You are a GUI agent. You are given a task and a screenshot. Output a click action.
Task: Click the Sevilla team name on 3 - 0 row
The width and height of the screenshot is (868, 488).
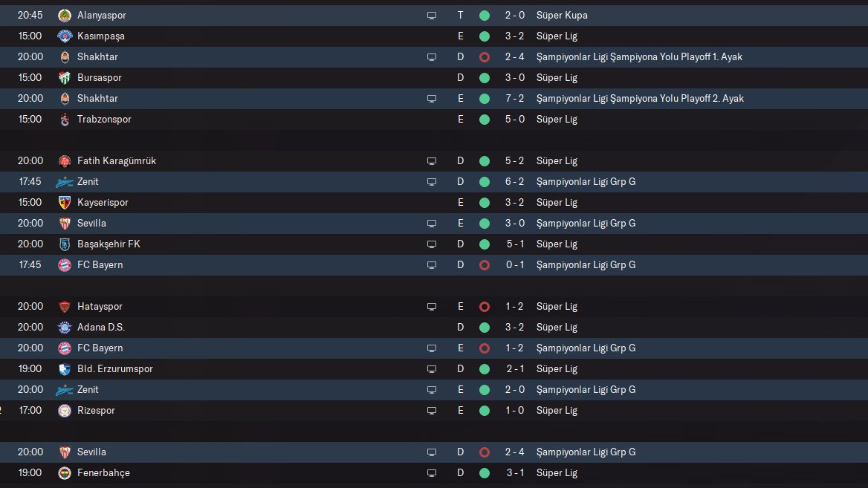coord(91,223)
